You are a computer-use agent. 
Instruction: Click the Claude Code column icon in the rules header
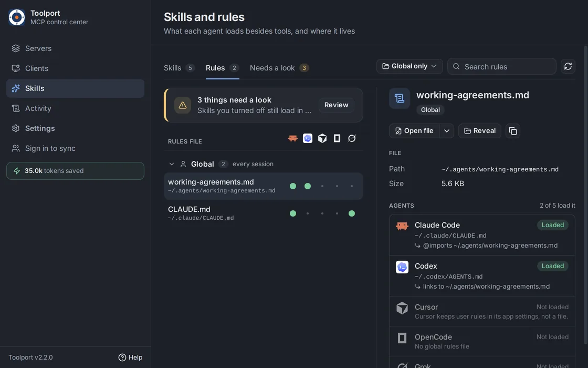(x=293, y=138)
